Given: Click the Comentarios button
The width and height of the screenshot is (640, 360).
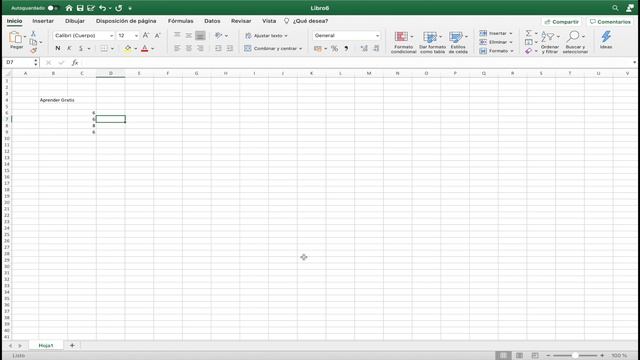Looking at the screenshot, I should point(610,22).
